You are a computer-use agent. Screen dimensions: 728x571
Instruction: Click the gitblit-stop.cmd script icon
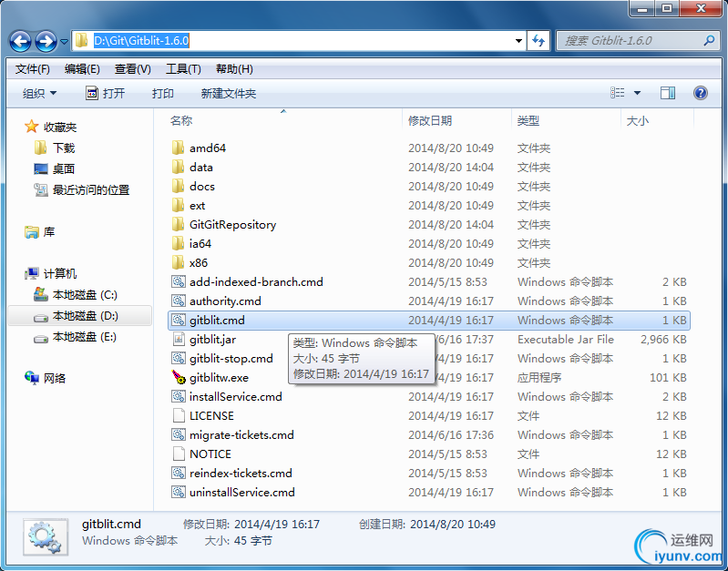pyautogui.click(x=179, y=359)
